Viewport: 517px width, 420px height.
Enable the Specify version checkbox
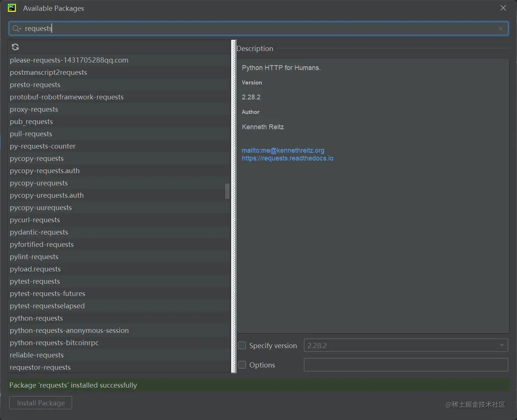(x=242, y=346)
